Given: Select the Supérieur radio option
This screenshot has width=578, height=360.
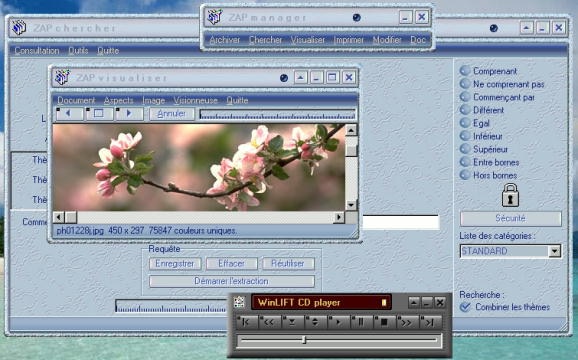Looking at the screenshot, I should [465, 149].
